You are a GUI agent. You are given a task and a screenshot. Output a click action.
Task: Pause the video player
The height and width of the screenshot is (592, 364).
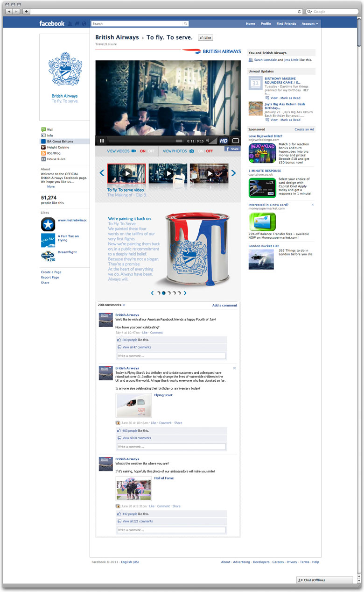pyautogui.click(x=102, y=141)
